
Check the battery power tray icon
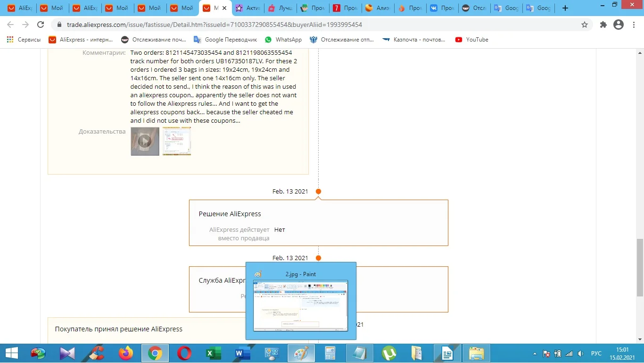[x=558, y=354]
